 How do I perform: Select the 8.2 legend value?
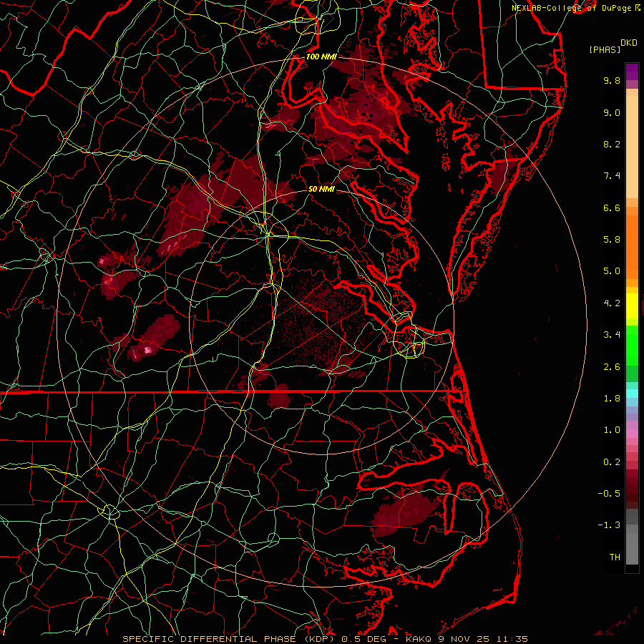pyautogui.click(x=612, y=144)
